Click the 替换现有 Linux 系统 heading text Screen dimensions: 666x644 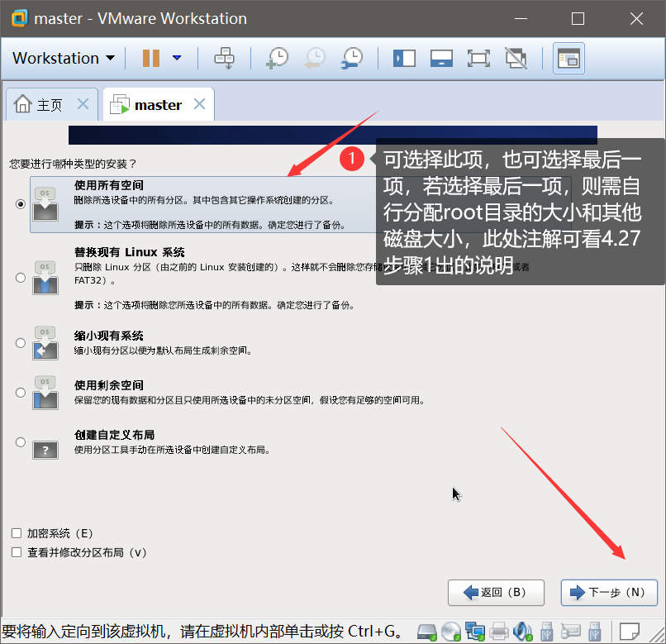(x=130, y=252)
